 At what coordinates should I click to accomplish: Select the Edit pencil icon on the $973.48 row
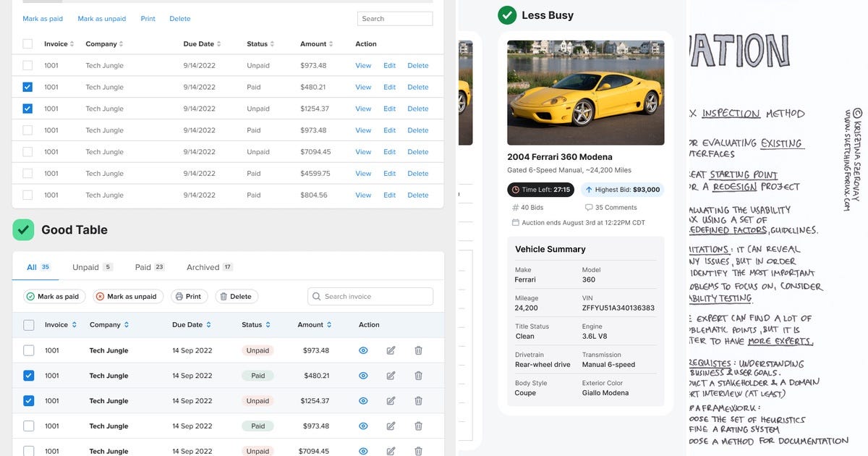coord(391,350)
